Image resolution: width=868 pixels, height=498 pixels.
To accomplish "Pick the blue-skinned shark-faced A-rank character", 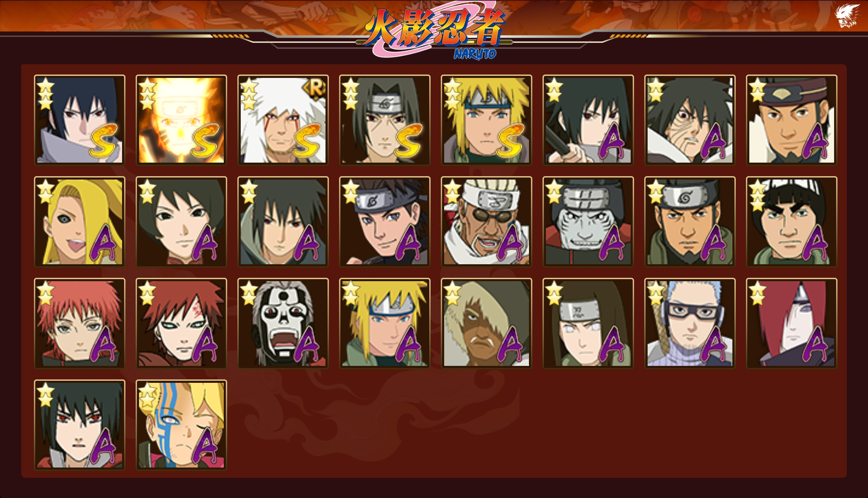I will pos(588,222).
